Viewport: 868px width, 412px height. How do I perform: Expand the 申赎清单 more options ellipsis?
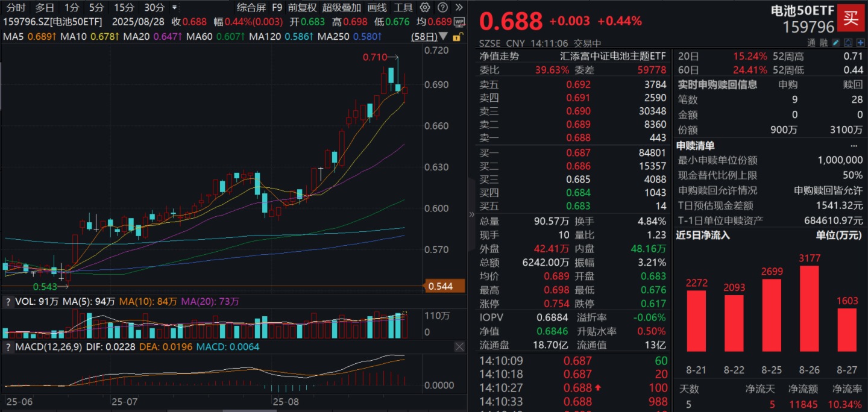854,146
